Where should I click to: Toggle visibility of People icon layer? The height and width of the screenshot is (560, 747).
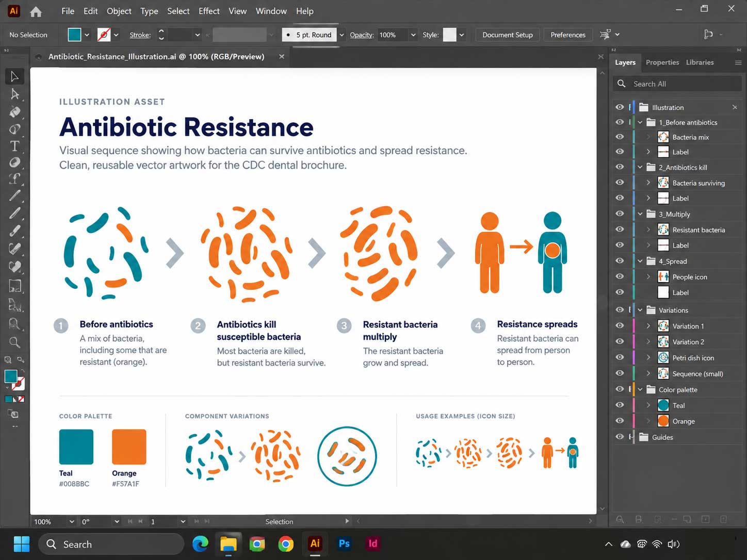[x=620, y=276]
